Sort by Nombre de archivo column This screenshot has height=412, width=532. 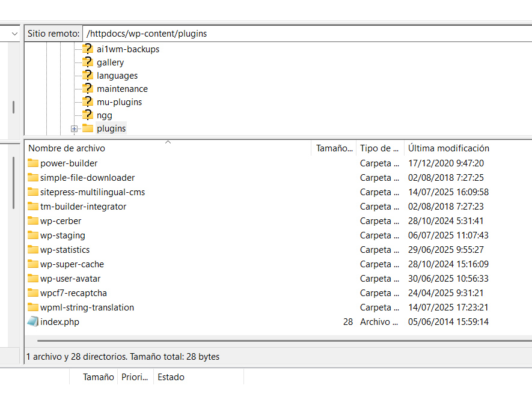(168, 148)
